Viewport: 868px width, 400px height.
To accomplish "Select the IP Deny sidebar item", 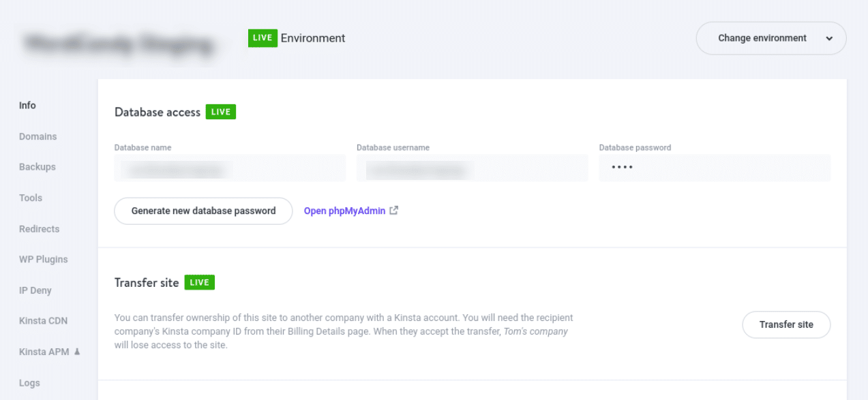I will 35,290.
